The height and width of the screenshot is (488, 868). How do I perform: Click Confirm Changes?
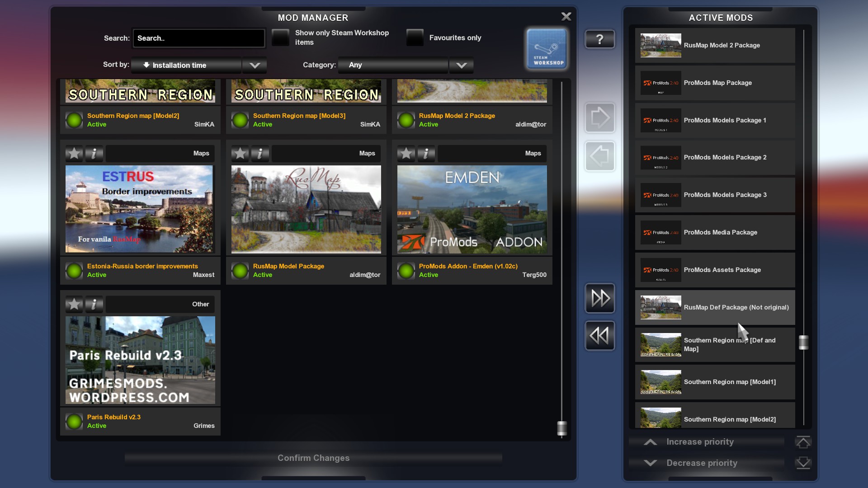313,458
